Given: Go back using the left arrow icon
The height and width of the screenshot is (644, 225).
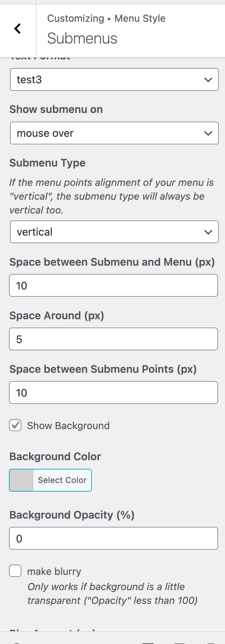Looking at the screenshot, I should tap(18, 29).
